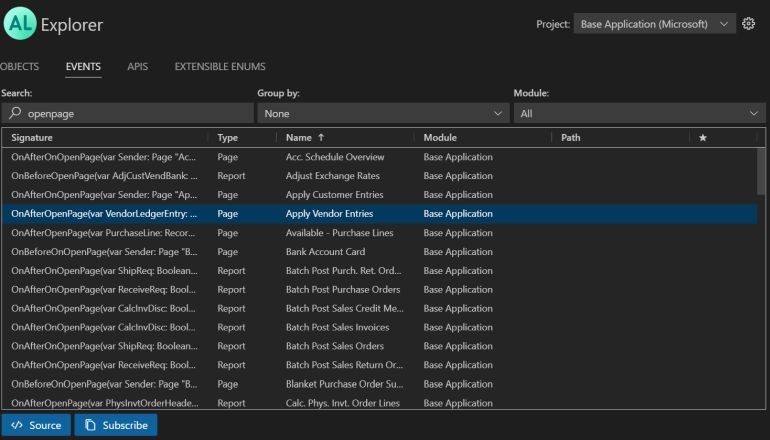Open the settings gear icon

pos(748,24)
